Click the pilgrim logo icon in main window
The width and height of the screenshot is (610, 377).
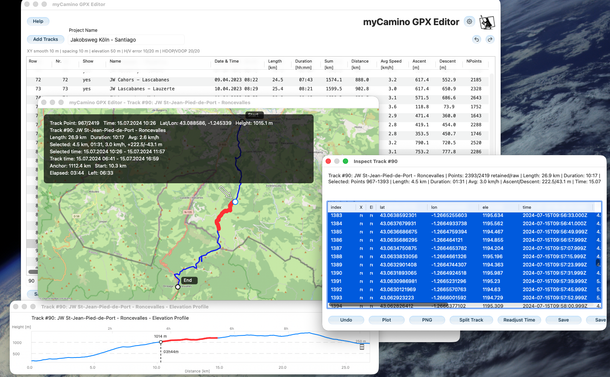pos(487,22)
